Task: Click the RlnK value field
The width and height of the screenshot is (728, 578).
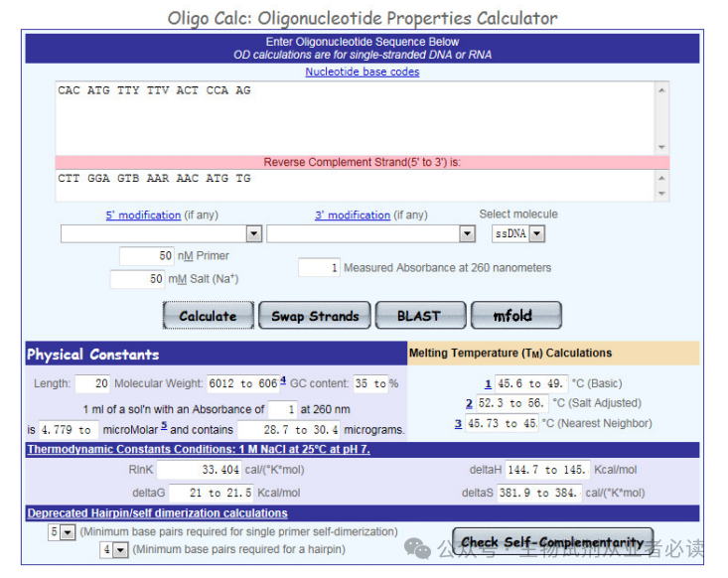Action: click(200, 470)
